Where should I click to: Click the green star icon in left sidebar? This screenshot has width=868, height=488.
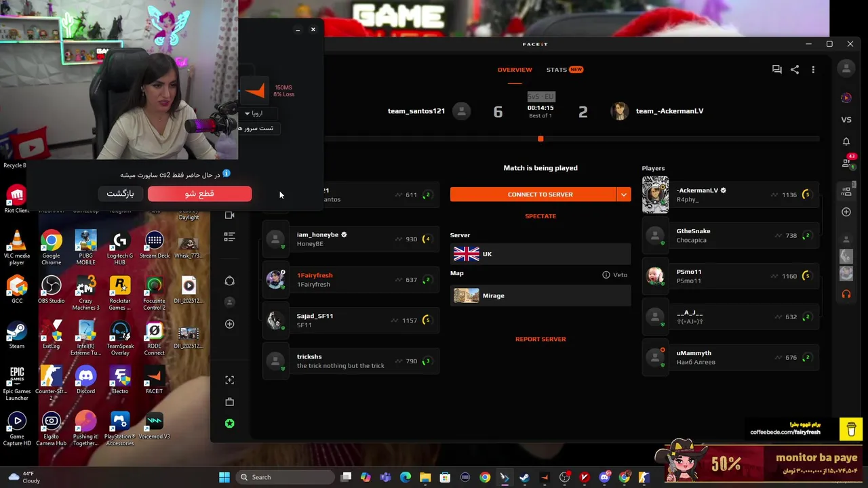(229, 424)
